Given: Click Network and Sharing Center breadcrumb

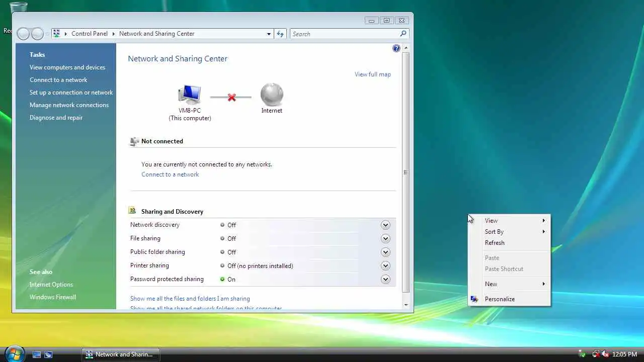Looking at the screenshot, I should [x=156, y=34].
